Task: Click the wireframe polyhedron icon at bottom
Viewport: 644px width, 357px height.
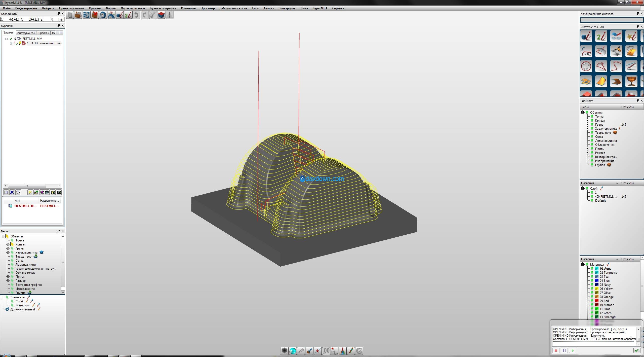Action: click(359, 351)
